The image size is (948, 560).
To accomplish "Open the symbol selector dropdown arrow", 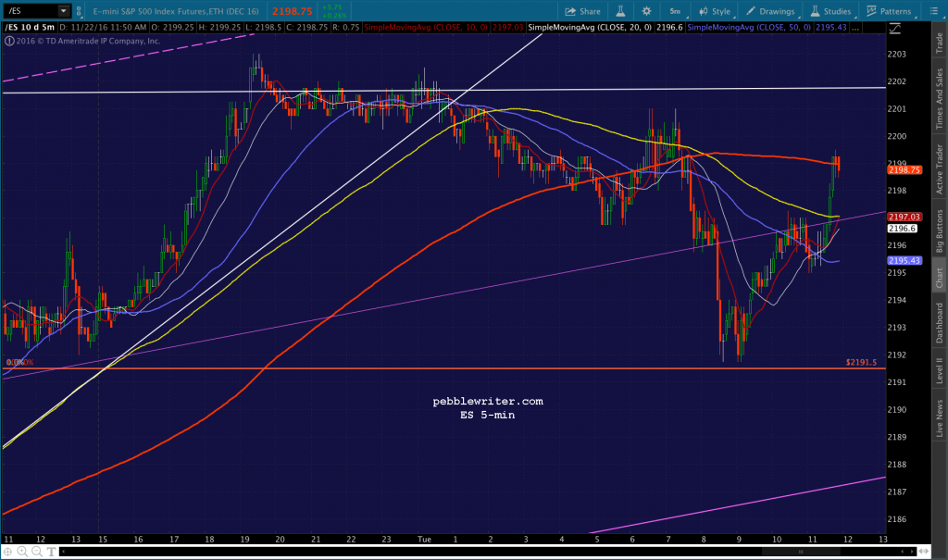I will (x=64, y=11).
